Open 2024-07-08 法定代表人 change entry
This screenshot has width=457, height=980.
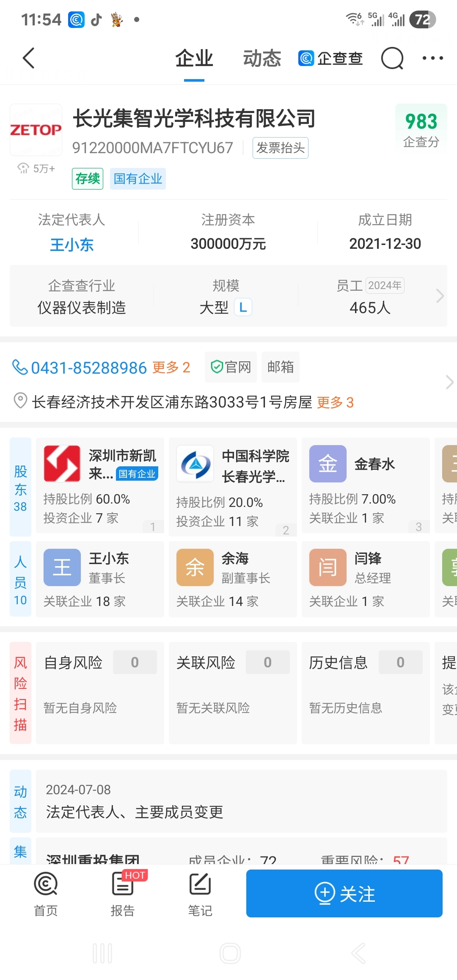tap(242, 801)
